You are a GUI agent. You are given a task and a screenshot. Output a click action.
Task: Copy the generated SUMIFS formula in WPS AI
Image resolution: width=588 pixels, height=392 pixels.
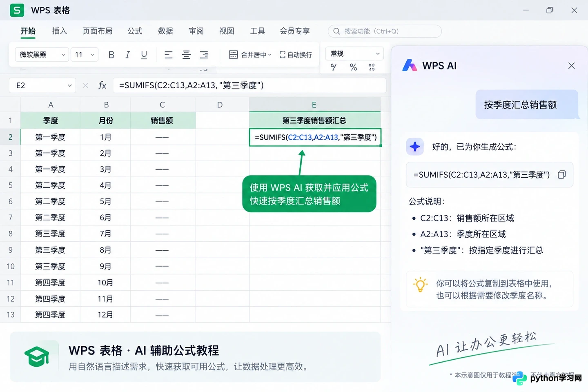click(562, 175)
